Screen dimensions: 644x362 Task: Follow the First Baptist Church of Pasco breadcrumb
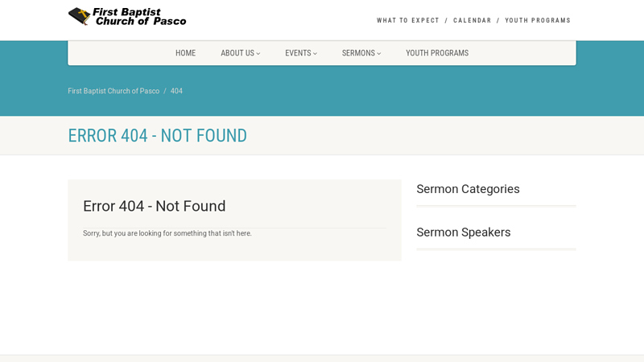click(x=114, y=91)
